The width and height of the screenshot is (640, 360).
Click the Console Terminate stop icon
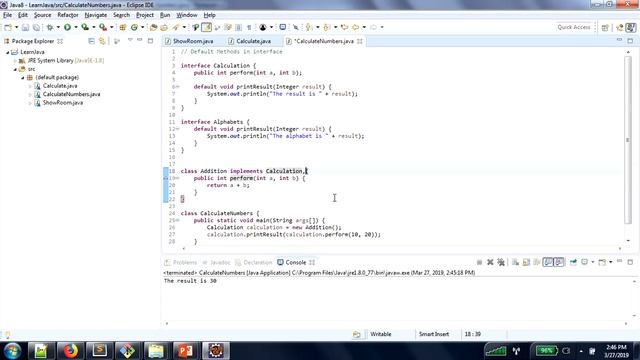pyautogui.click(x=479, y=262)
